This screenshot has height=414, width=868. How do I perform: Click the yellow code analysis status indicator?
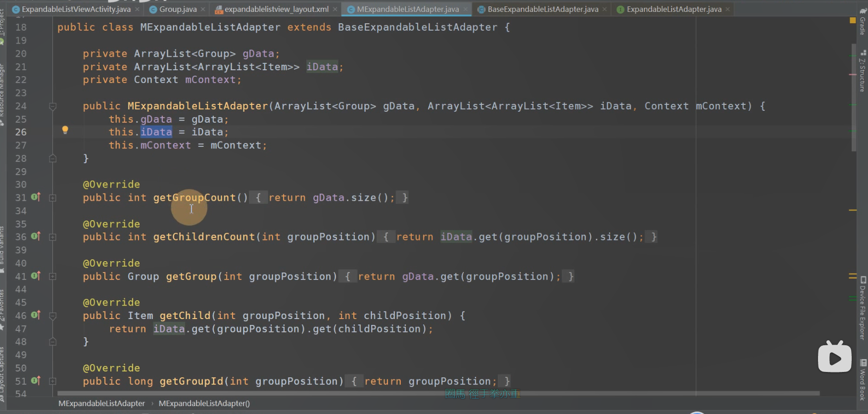[853, 20]
